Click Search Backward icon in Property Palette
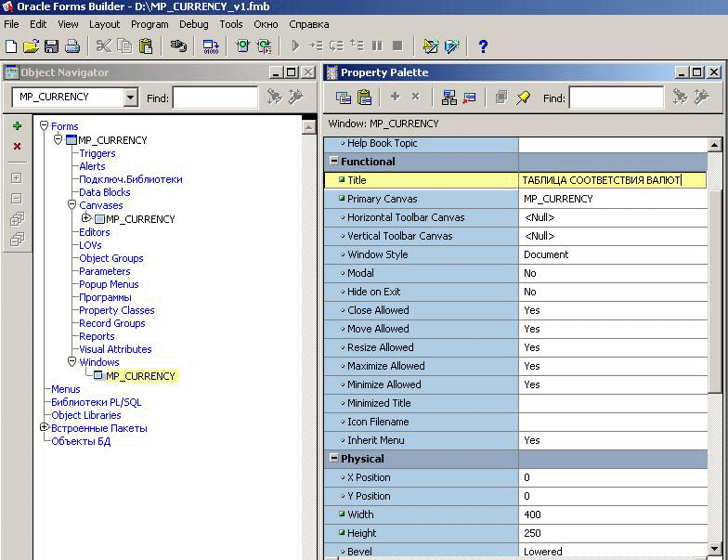 pyautogui.click(x=701, y=97)
